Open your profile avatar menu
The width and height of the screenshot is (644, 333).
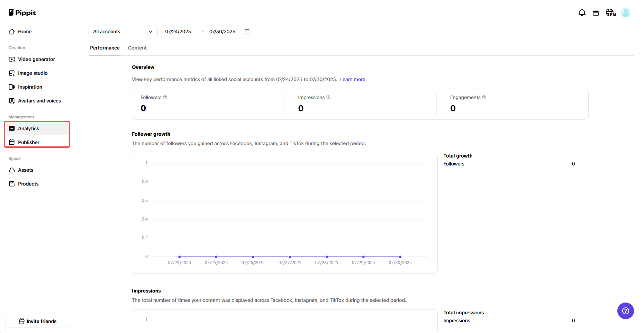(626, 12)
